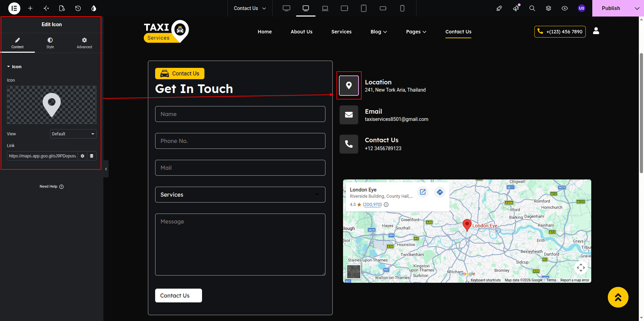
Task: Click the icon preview thumbnail in panel
Action: 52,105
